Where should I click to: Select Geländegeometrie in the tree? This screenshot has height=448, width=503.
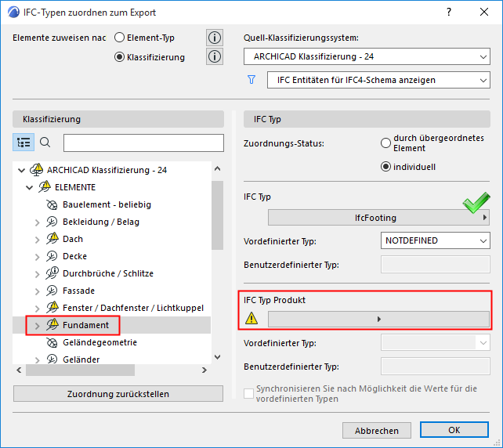pyautogui.click(x=100, y=342)
